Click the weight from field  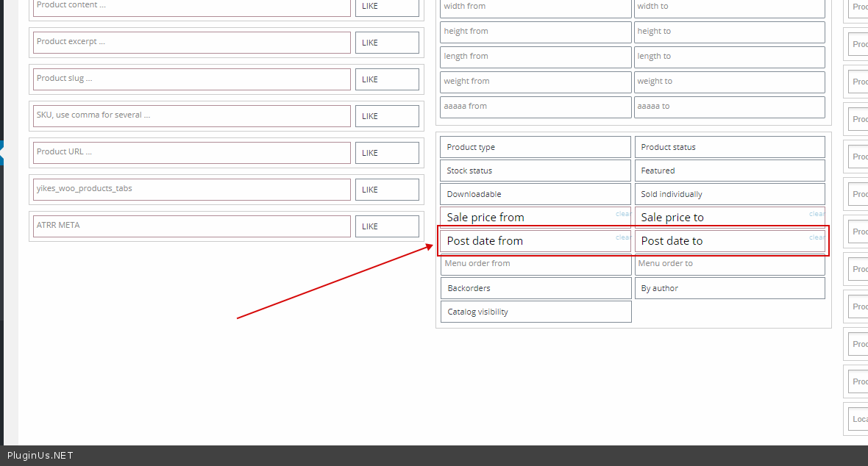point(535,82)
